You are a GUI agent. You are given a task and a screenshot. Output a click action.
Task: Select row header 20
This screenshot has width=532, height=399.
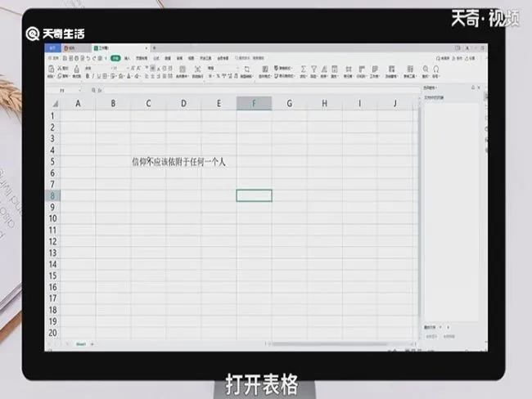(52, 333)
